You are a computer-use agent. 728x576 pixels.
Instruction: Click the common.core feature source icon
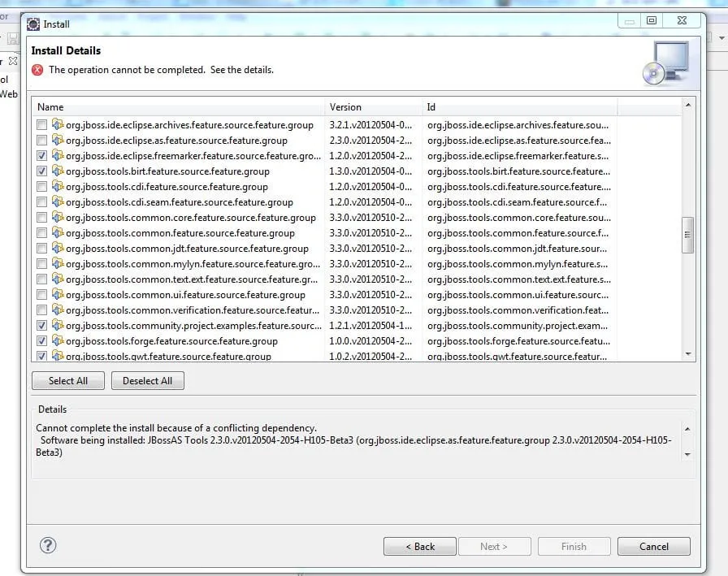[58, 217]
